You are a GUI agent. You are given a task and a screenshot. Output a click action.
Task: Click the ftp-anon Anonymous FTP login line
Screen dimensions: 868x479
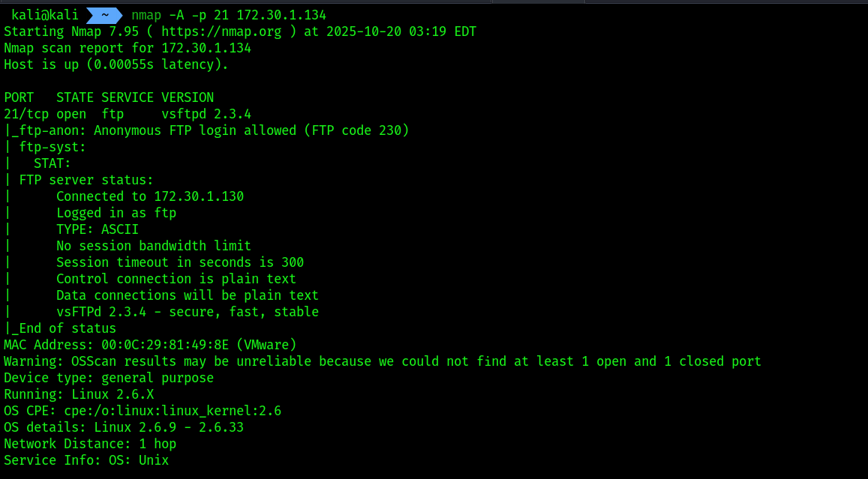pyautogui.click(x=206, y=131)
